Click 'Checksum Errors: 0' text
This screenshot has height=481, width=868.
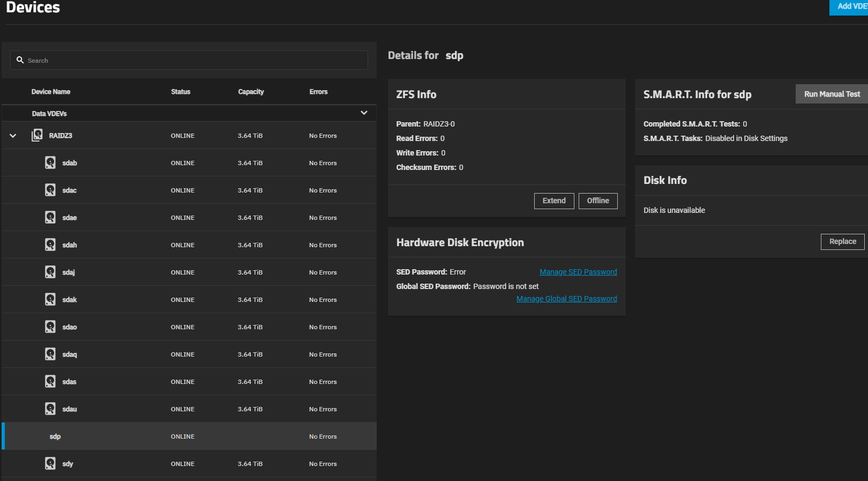[430, 167]
